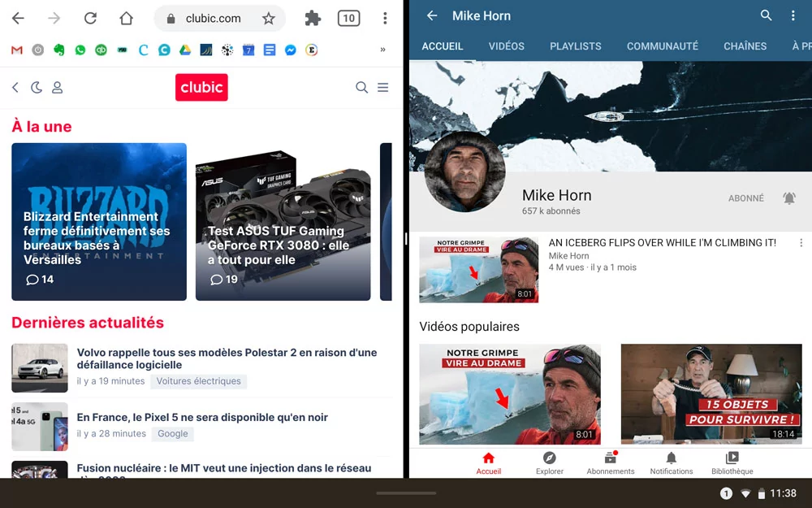Open comments on the RTX 3080 test
Screen dimensions: 812x508
[224, 280]
